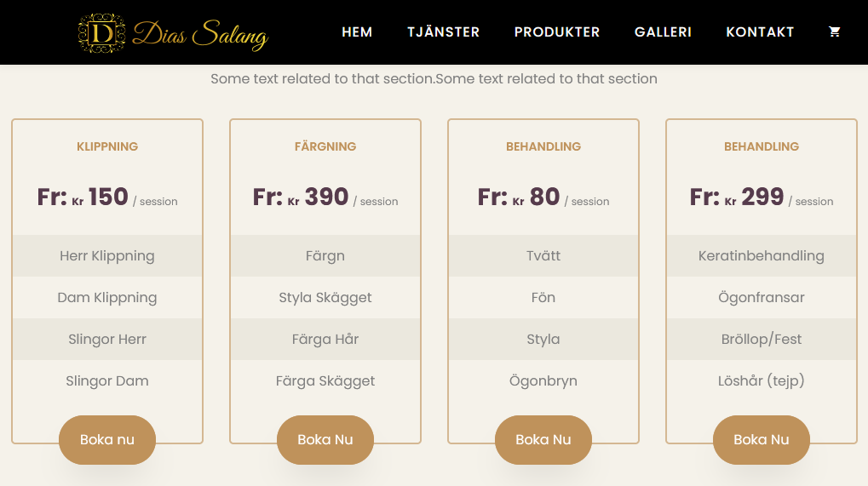Open the shopping cart icon

[834, 31]
